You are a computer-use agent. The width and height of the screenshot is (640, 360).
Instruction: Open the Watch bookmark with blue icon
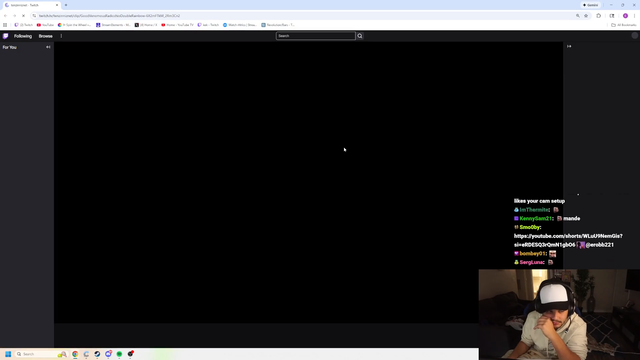pyautogui.click(x=240, y=25)
